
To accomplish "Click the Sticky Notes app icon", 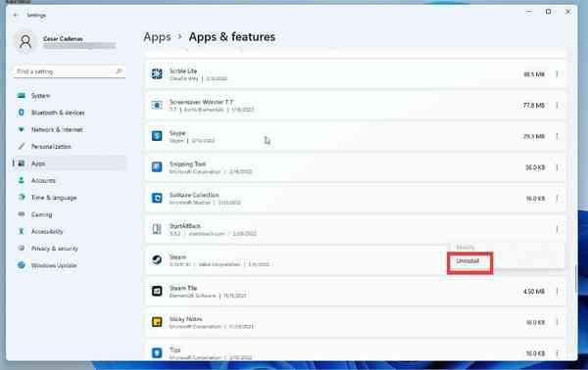I will pyautogui.click(x=157, y=322).
